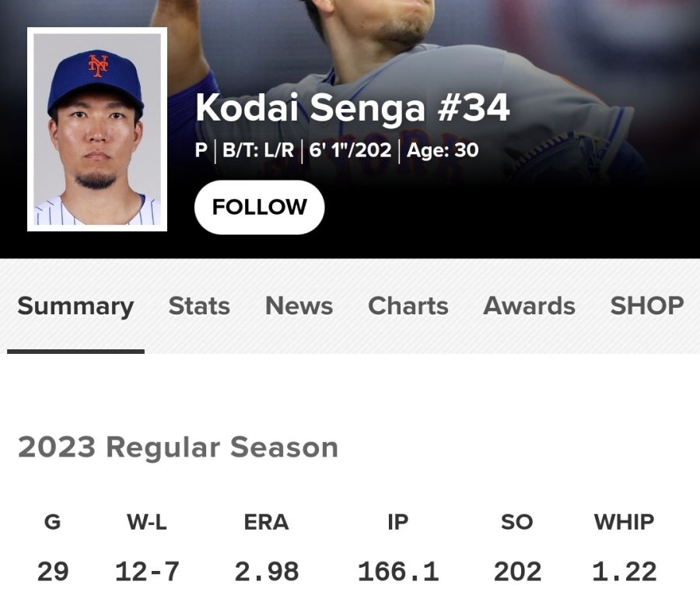700x606 pixels.
Task: Click the strikeouts value 202
Action: click(x=518, y=572)
